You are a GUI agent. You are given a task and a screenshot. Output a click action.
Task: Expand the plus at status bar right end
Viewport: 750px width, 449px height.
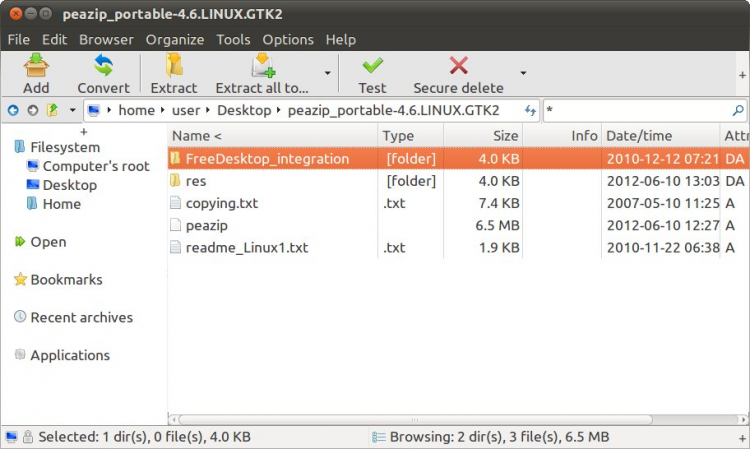pyautogui.click(x=742, y=438)
